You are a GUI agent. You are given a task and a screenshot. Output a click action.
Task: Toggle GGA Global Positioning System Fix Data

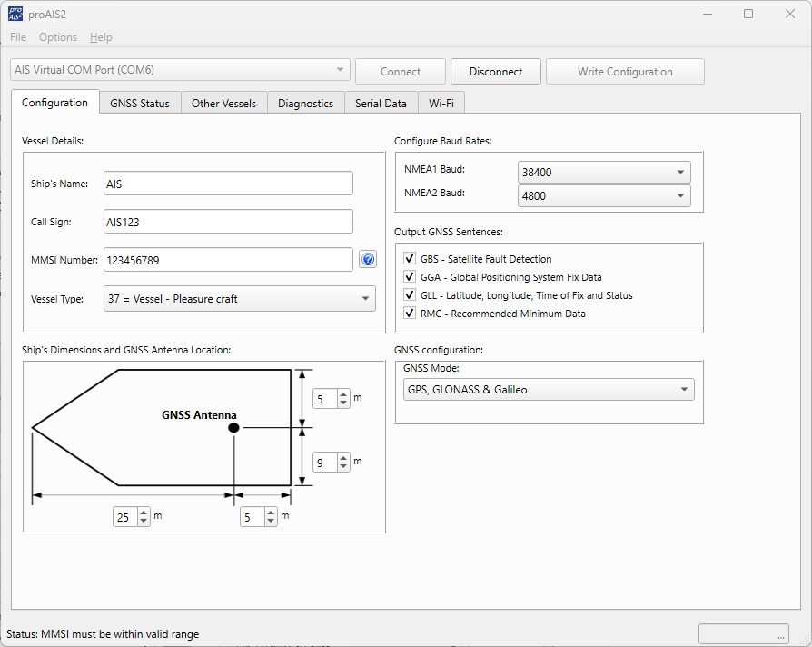pyautogui.click(x=410, y=276)
